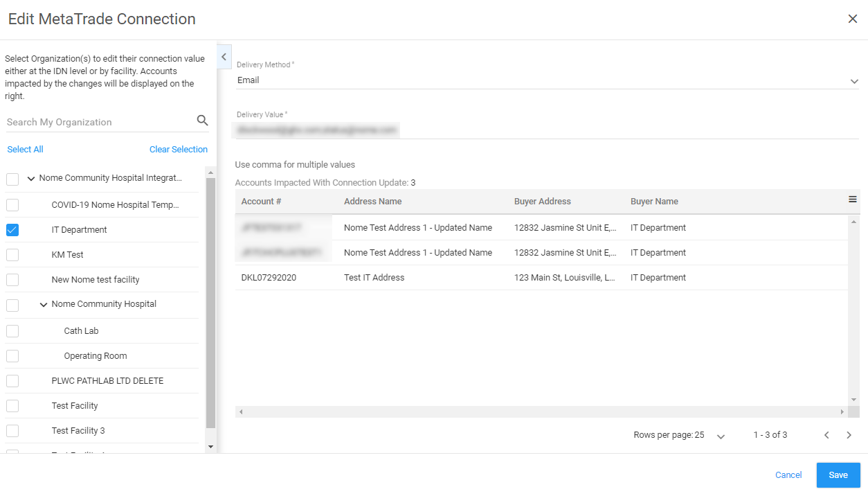Select the KM Test tree item label

click(67, 255)
